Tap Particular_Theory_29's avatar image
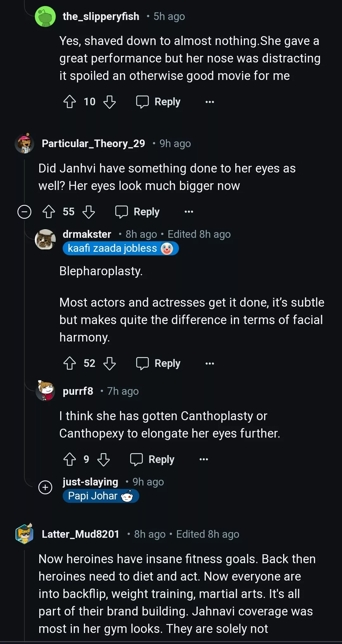Viewport: 342px width, 644px height. click(x=24, y=144)
